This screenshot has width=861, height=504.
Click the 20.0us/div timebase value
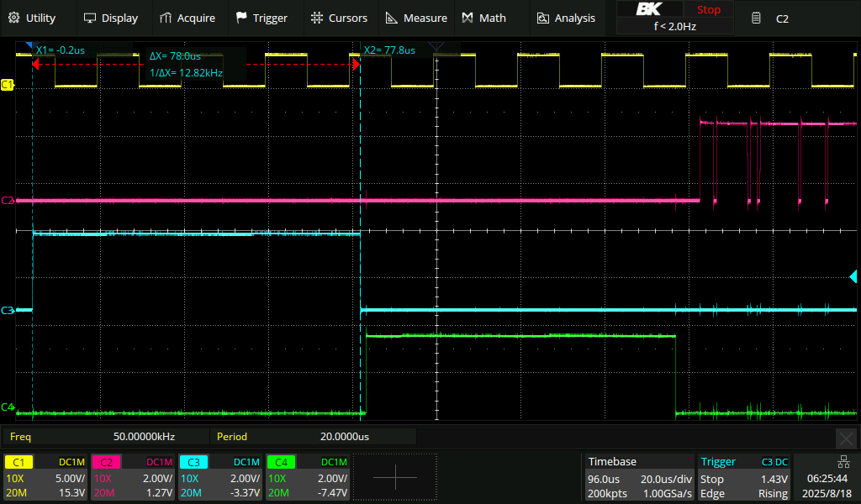click(x=666, y=479)
